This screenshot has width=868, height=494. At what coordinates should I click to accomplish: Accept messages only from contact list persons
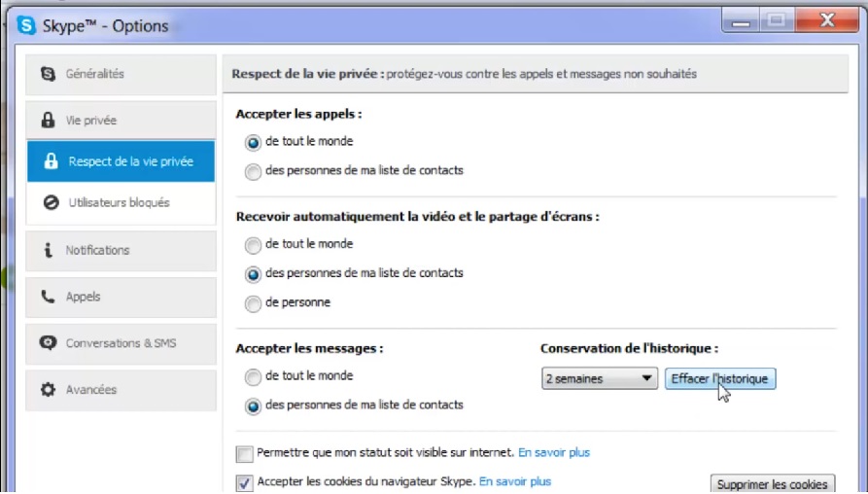tap(253, 406)
